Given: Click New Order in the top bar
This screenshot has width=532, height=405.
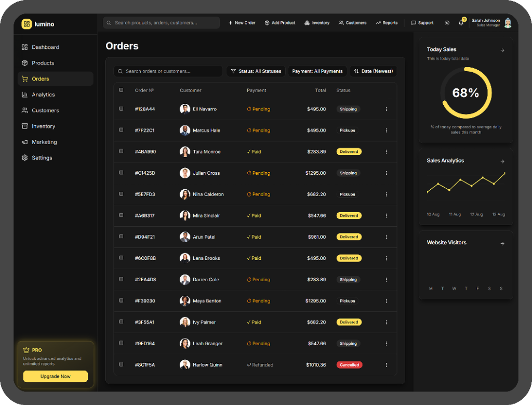Looking at the screenshot, I should point(242,23).
